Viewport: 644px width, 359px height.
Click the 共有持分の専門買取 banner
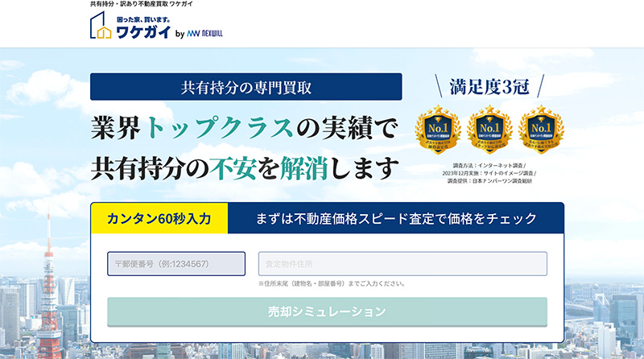pyautogui.click(x=246, y=87)
